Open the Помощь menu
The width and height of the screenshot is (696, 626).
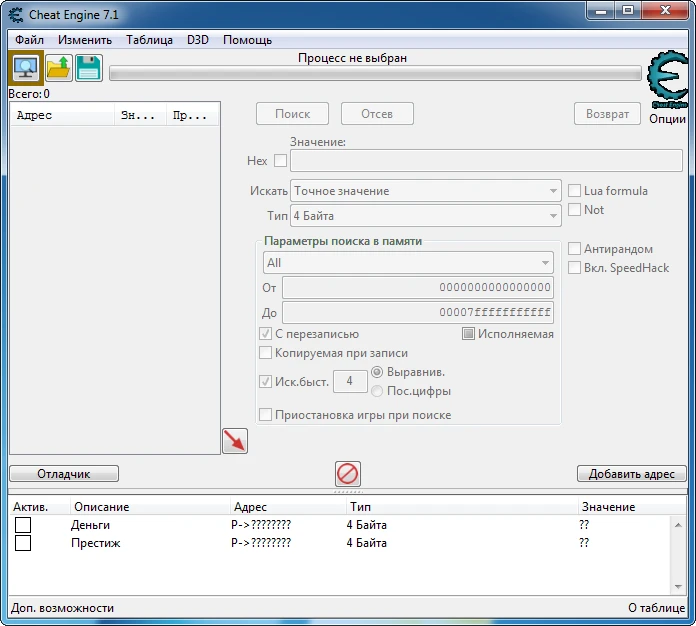(247, 40)
